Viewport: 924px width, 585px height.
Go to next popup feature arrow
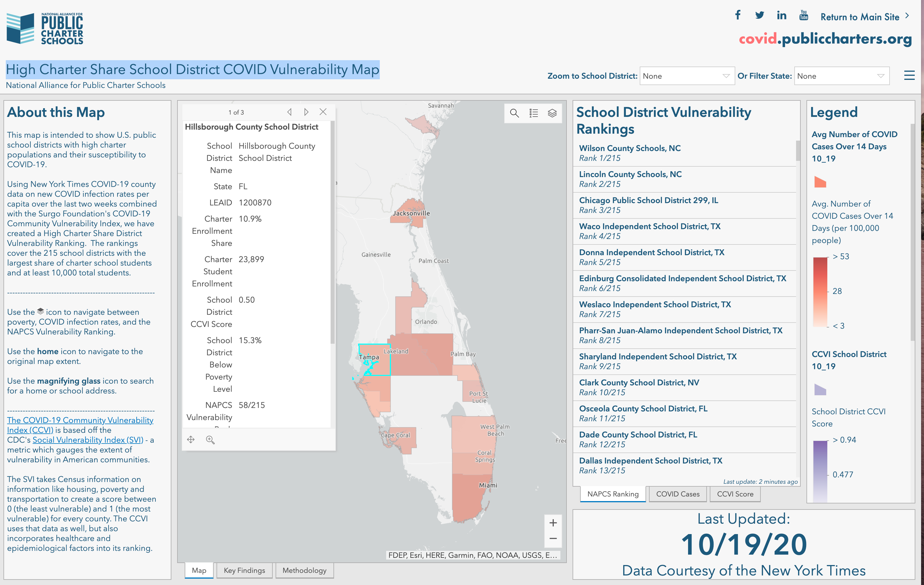coord(306,112)
